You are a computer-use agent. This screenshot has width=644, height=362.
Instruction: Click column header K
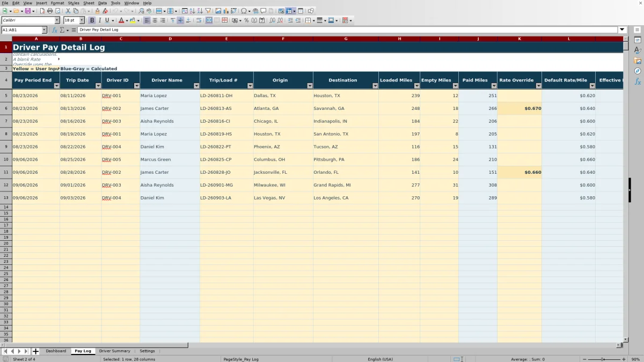(519, 39)
